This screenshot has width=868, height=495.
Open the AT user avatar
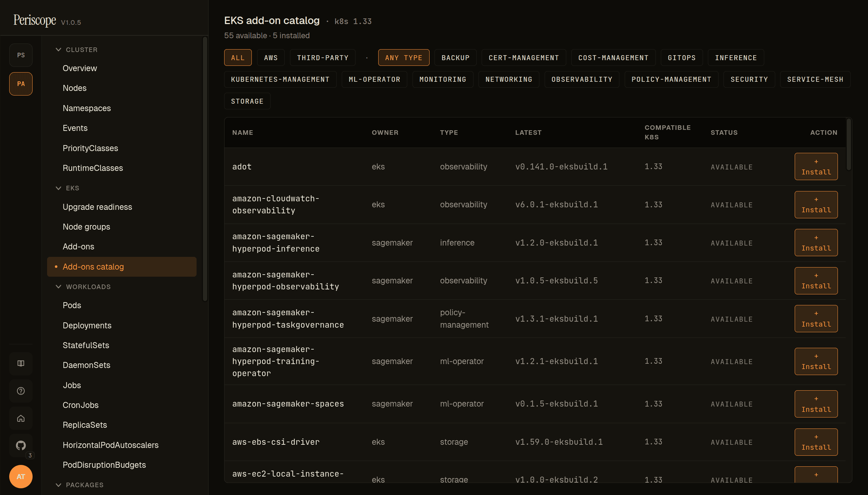coord(21,477)
